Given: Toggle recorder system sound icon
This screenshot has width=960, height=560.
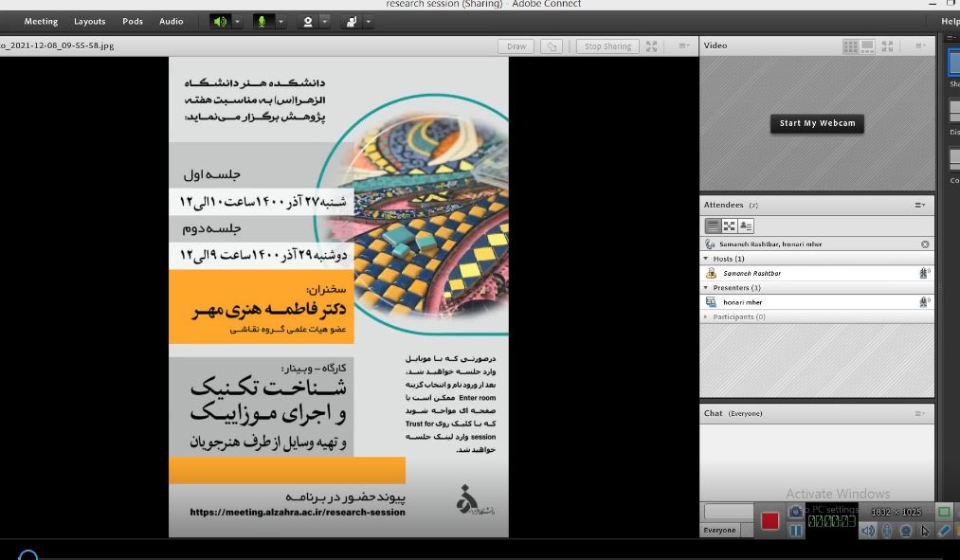Looking at the screenshot, I should point(867,531).
